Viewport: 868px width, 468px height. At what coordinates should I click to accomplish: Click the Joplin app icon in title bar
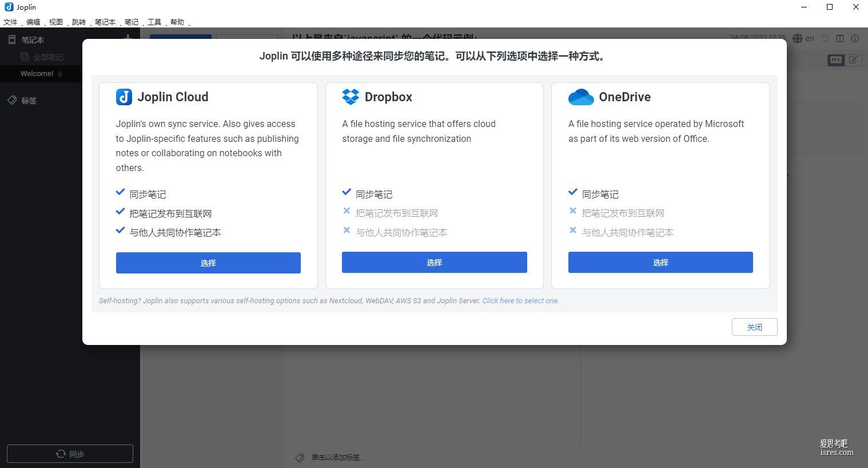[x=9, y=7]
